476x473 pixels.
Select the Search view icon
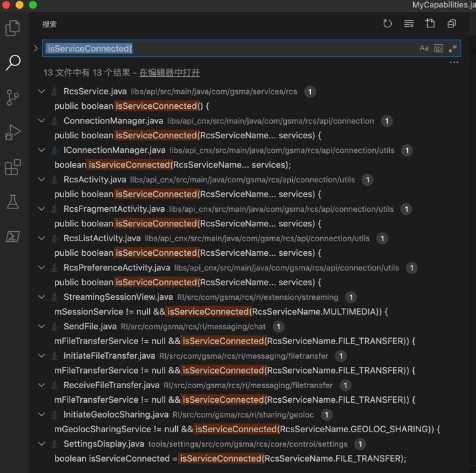(13, 63)
